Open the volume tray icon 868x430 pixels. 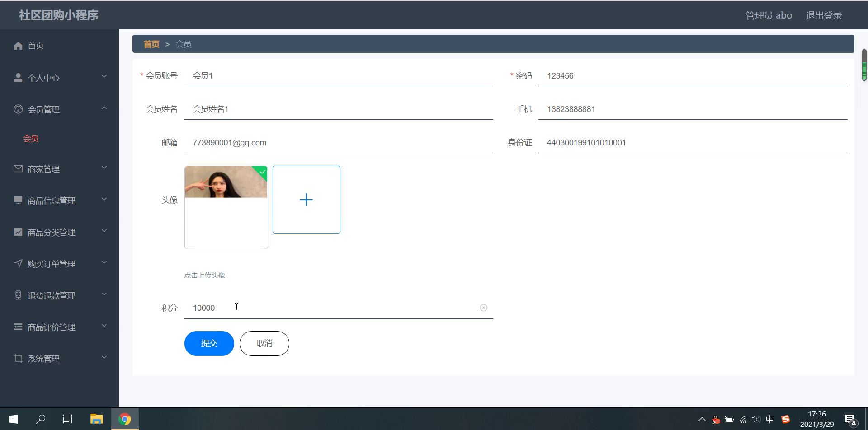(756, 419)
